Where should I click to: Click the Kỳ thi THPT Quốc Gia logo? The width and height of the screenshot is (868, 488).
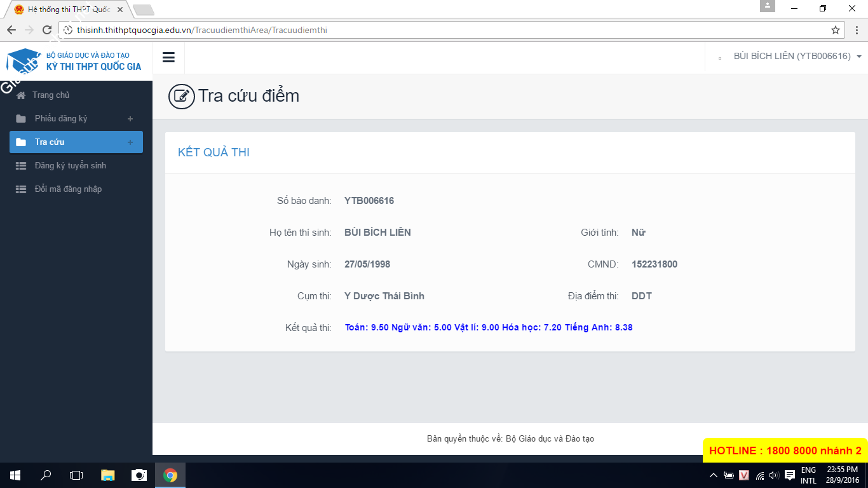point(75,62)
